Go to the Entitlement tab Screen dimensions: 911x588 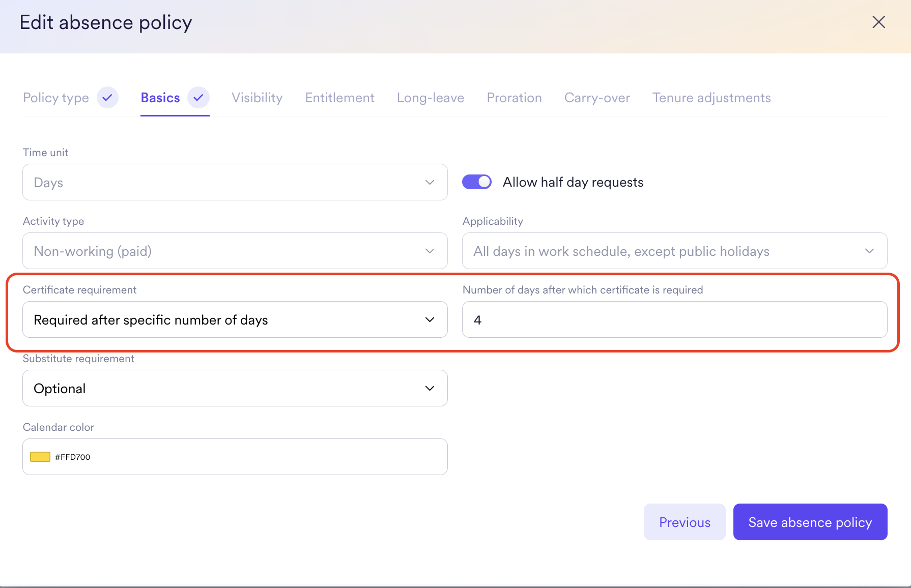pyautogui.click(x=339, y=98)
